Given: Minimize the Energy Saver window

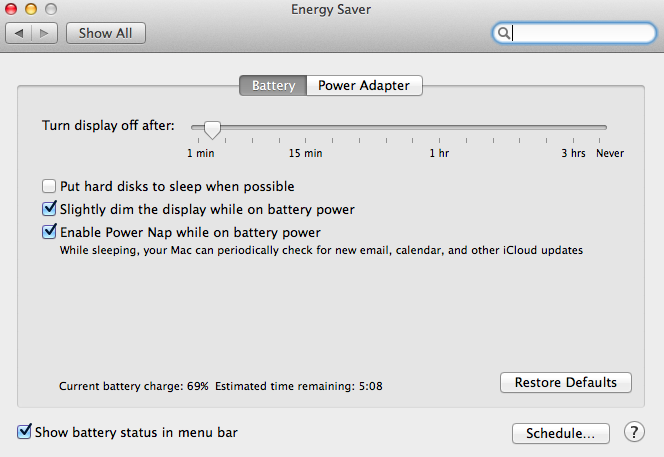Looking at the screenshot, I should coord(31,9).
